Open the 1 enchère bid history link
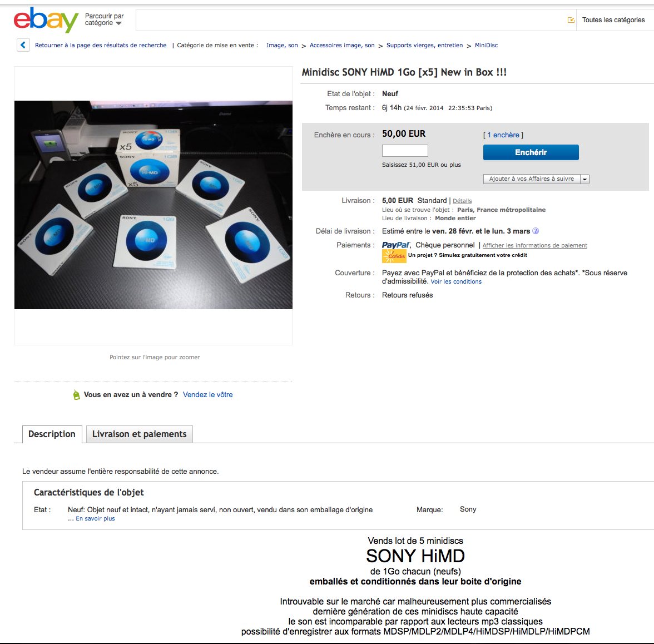Screen dimensions: 654x644 coord(503,135)
